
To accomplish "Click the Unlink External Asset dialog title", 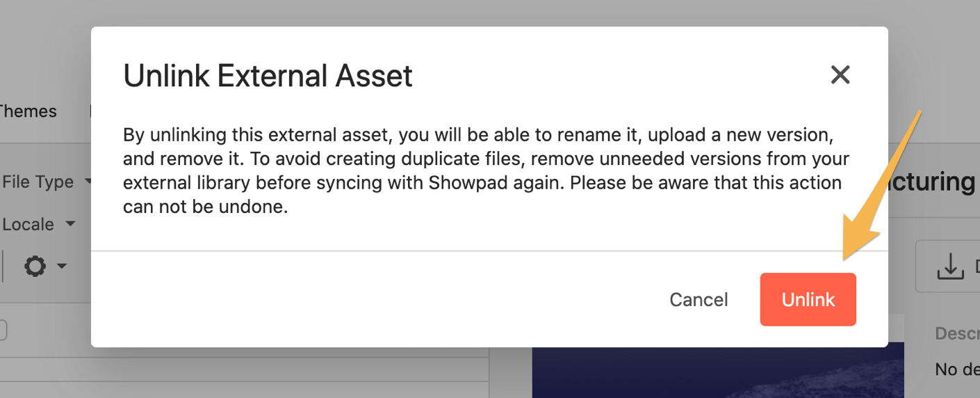I will 268,75.
